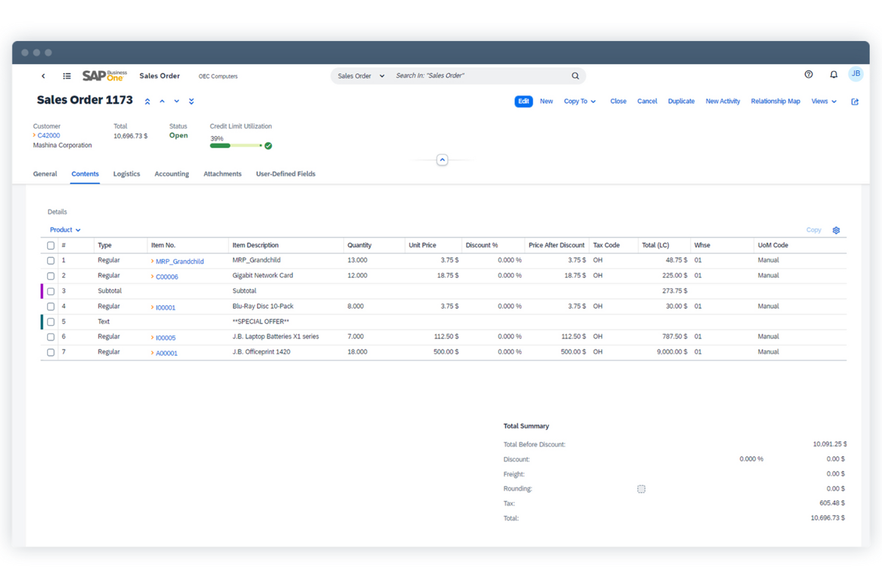Click the link arrow before C00006
Screen dimensions: 882x588
(153, 276)
